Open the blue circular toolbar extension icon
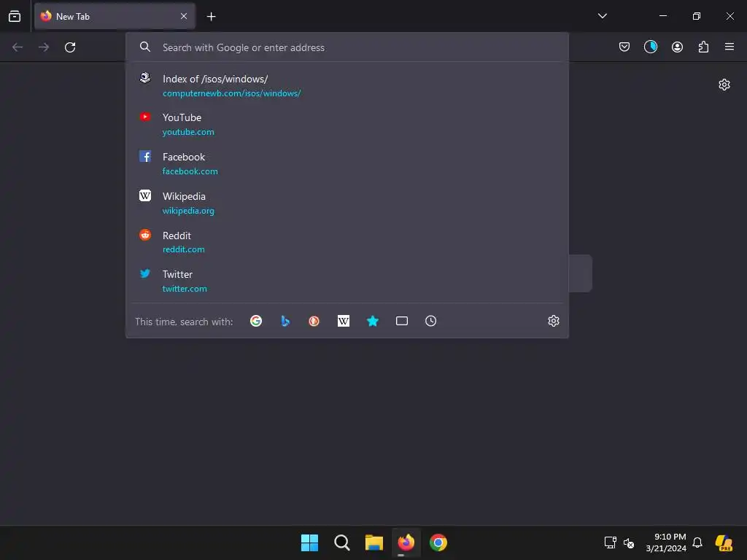This screenshot has width=747, height=560. click(x=650, y=47)
